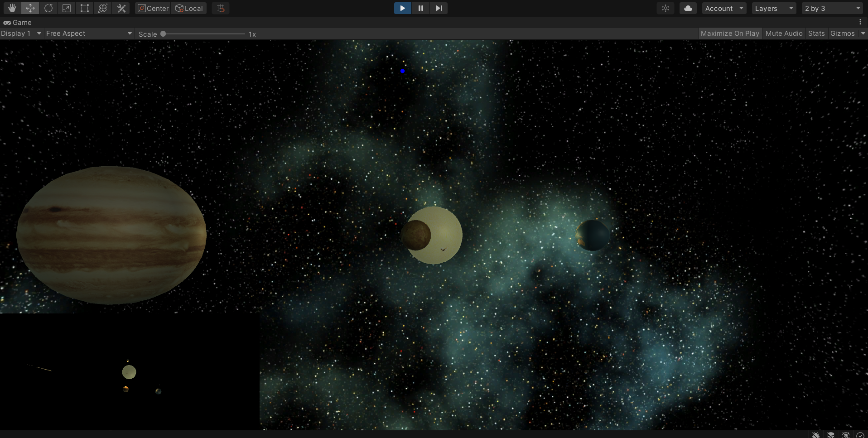Select the Rect transform tool
Screen dimensions: 868x438
point(84,8)
